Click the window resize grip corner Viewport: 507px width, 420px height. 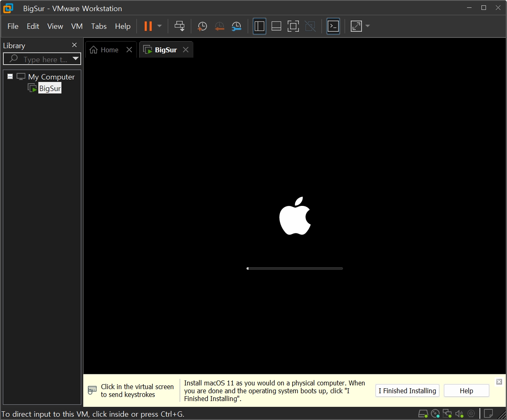(x=502, y=415)
